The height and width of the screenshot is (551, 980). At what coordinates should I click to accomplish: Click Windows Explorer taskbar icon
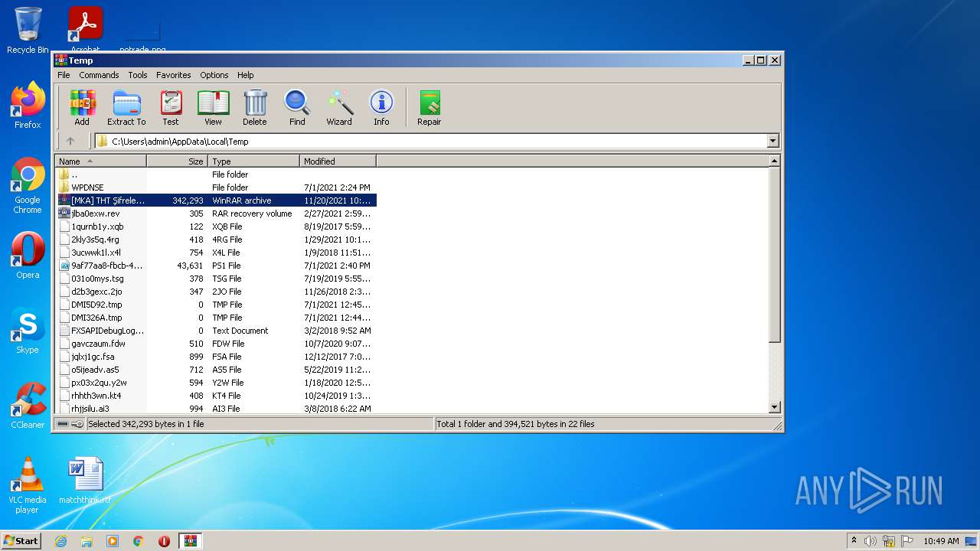pyautogui.click(x=87, y=541)
